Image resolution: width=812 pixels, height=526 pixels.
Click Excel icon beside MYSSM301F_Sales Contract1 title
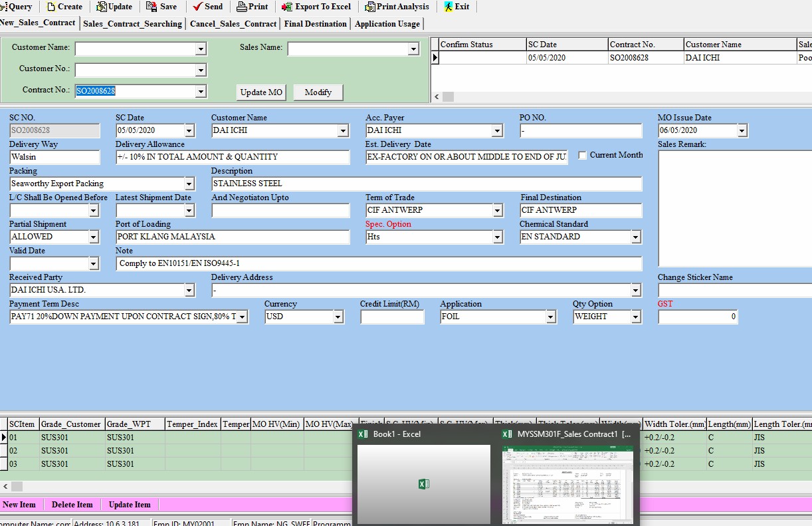click(508, 434)
